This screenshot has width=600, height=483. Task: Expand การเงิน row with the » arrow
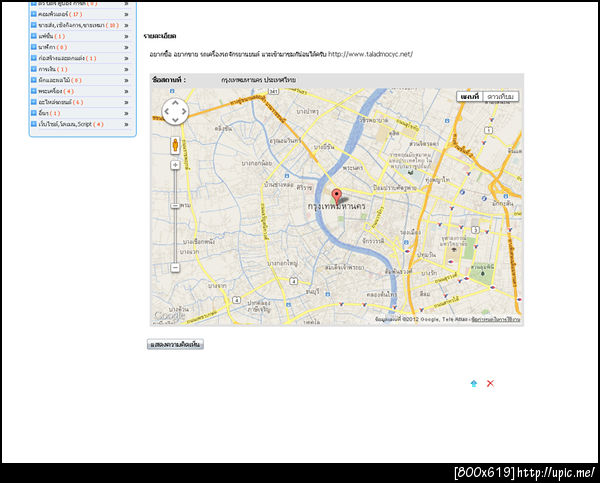click(126, 69)
